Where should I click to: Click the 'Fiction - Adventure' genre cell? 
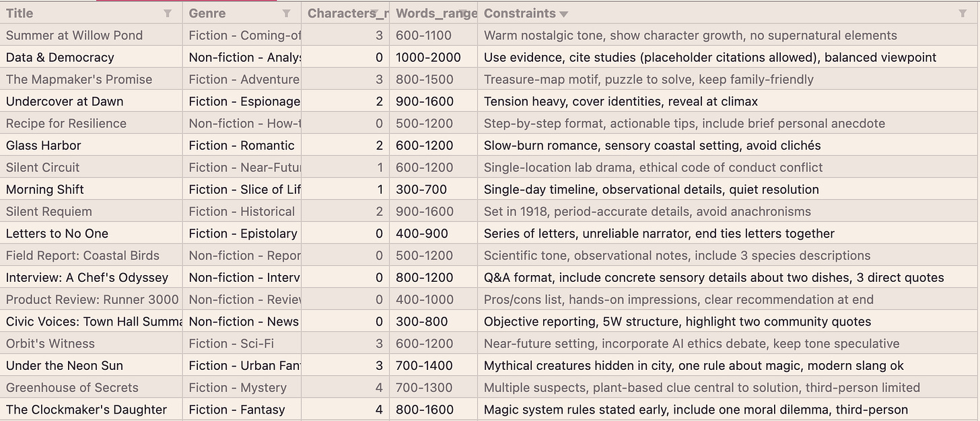coord(242,79)
